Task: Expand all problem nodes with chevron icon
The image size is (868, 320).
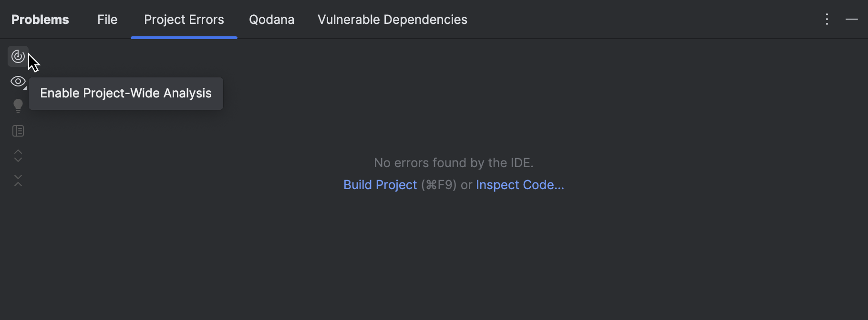Action: pyautogui.click(x=18, y=156)
